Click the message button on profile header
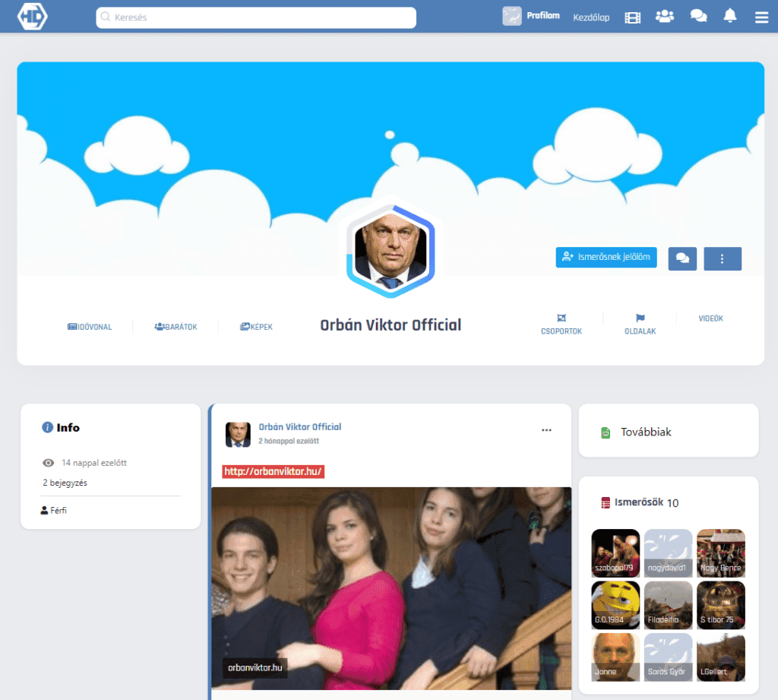Screen dimensions: 778x700 tap(682, 258)
